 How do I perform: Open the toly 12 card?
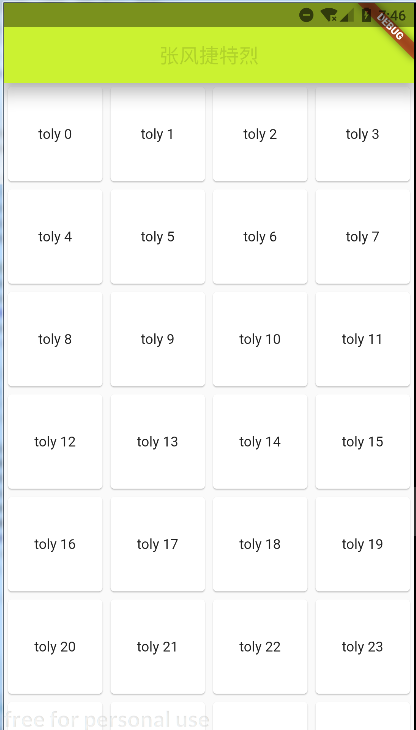pos(55,441)
